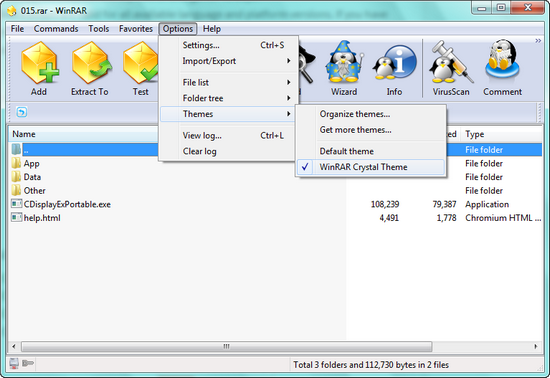Maximize the WinRAR window
Image resolution: width=550 pixels, height=378 pixels.
point(501,8)
